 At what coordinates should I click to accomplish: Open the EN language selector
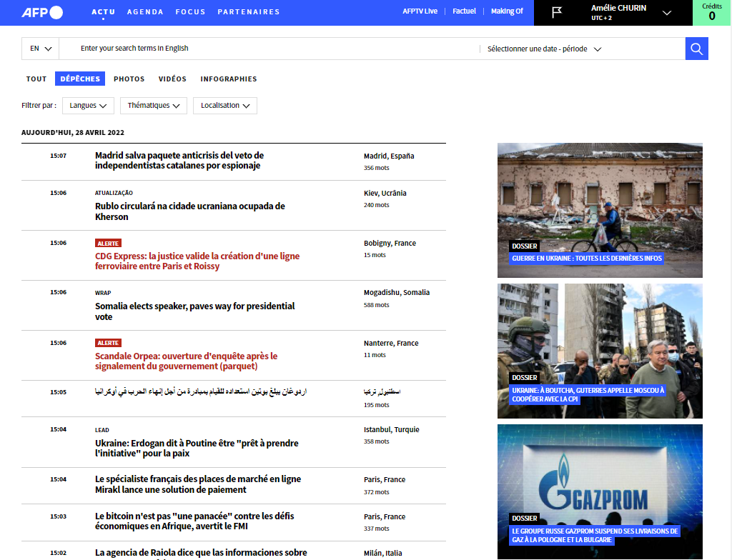(x=41, y=49)
